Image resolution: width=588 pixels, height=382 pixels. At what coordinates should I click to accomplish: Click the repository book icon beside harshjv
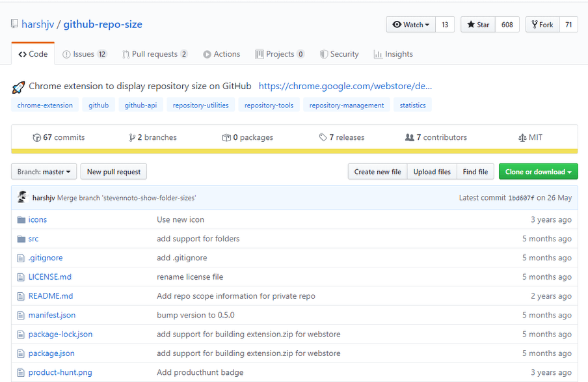pos(14,24)
